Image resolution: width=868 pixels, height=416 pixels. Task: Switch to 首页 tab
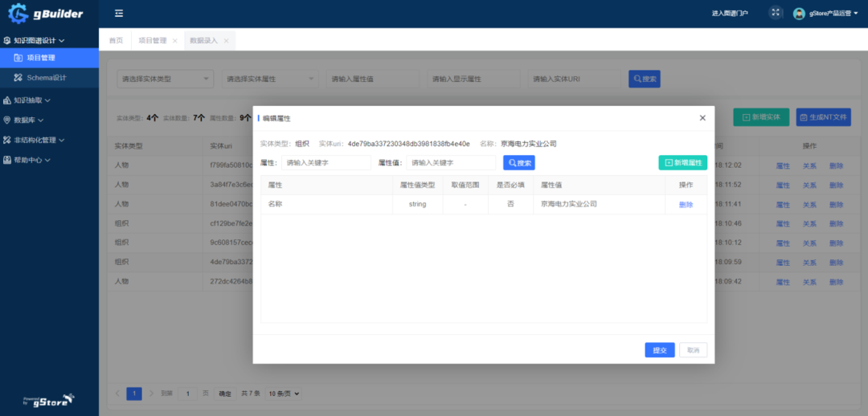[x=116, y=40]
